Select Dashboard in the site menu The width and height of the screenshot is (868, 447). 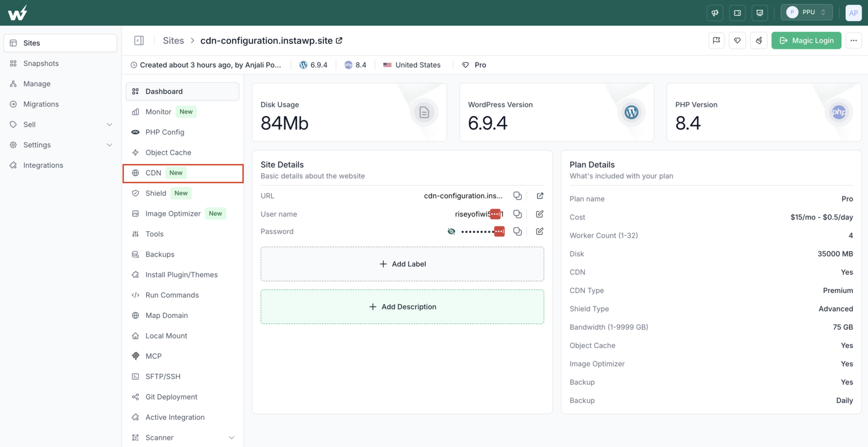pyautogui.click(x=182, y=92)
